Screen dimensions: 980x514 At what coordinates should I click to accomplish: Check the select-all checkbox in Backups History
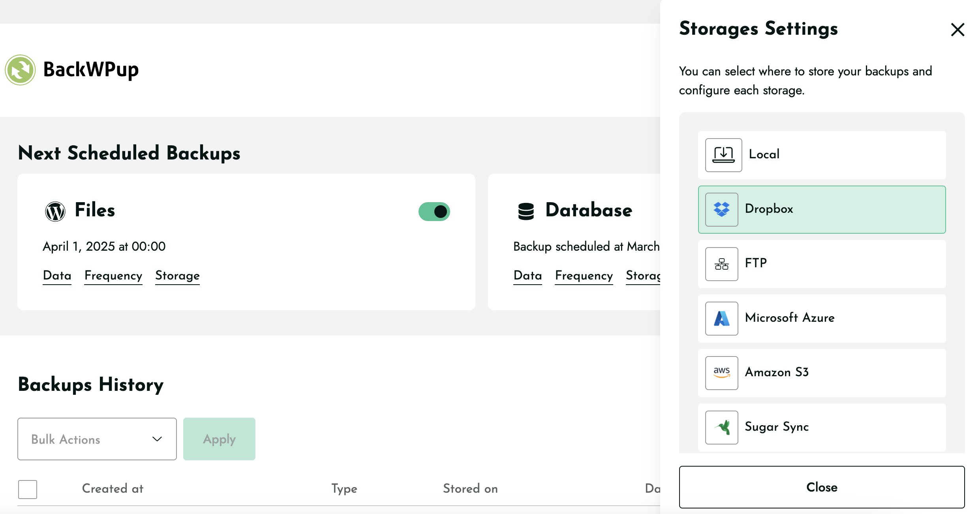coord(28,489)
